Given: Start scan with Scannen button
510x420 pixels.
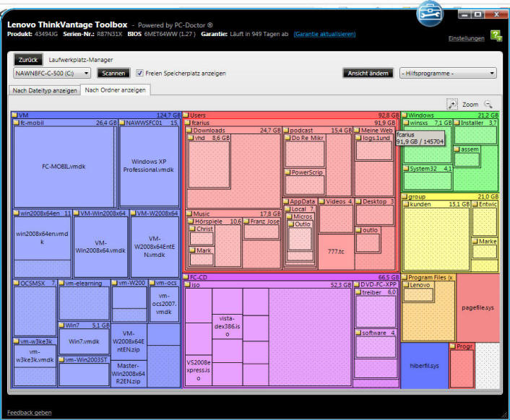Looking at the screenshot, I should tap(113, 73).
